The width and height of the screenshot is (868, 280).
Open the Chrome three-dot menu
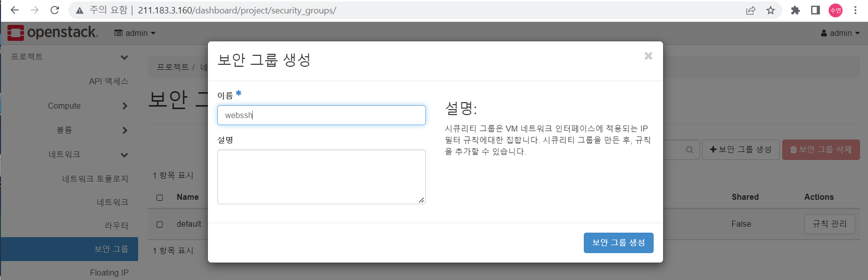tap(855, 10)
